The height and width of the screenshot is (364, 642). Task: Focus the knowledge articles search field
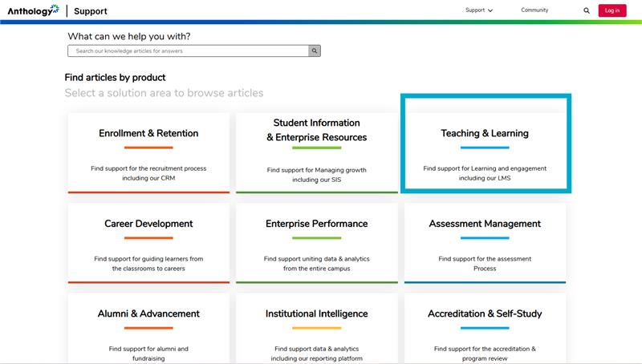(189, 51)
